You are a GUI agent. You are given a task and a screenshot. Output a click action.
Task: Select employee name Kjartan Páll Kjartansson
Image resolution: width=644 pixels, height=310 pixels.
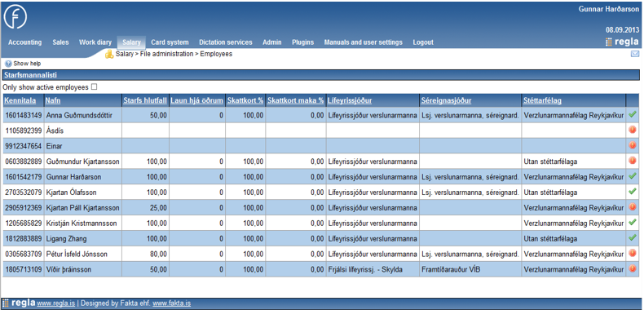pos(82,208)
